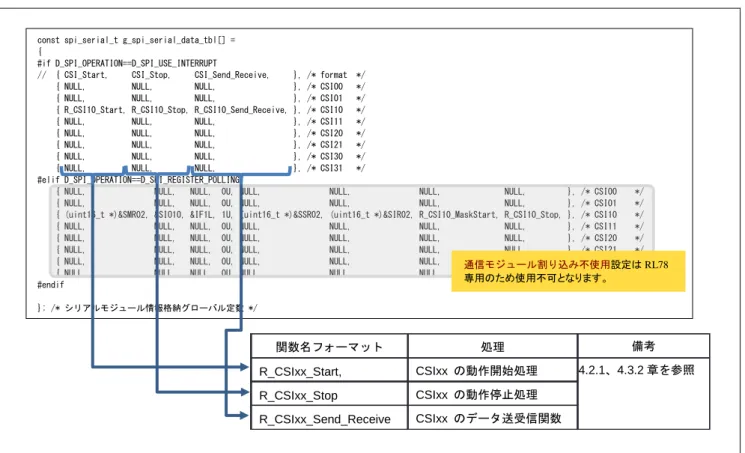This screenshot has width=745, height=453.
Task: Click the '#if D_SPI_OPERATION==D_SPI_USE_INTERRUPT' directive
Action: [x=127, y=63]
